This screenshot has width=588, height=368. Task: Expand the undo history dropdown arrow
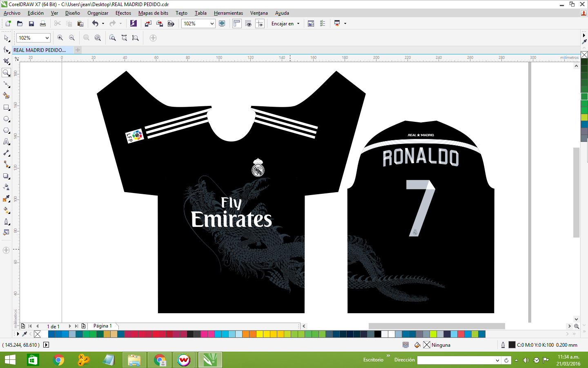point(103,24)
